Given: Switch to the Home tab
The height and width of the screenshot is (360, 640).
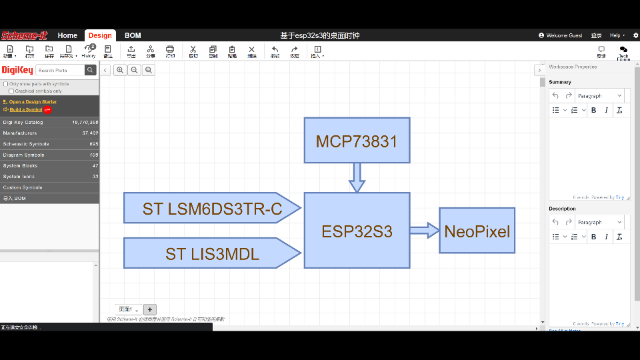Looking at the screenshot, I should [67, 36].
